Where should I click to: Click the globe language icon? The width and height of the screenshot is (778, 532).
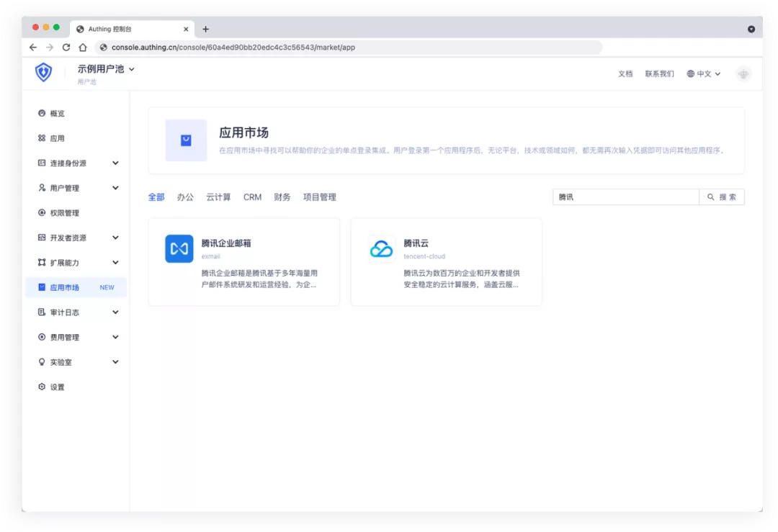pyautogui.click(x=690, y=74)
